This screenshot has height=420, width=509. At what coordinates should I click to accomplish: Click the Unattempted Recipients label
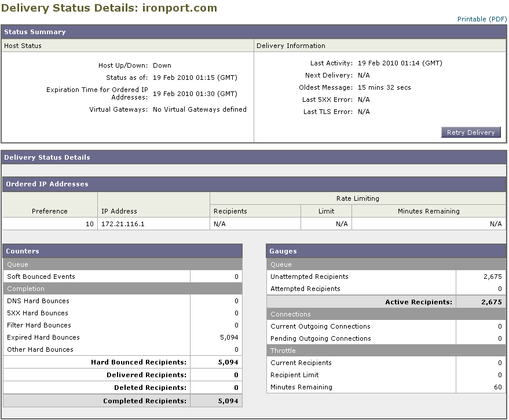[309, 277]
